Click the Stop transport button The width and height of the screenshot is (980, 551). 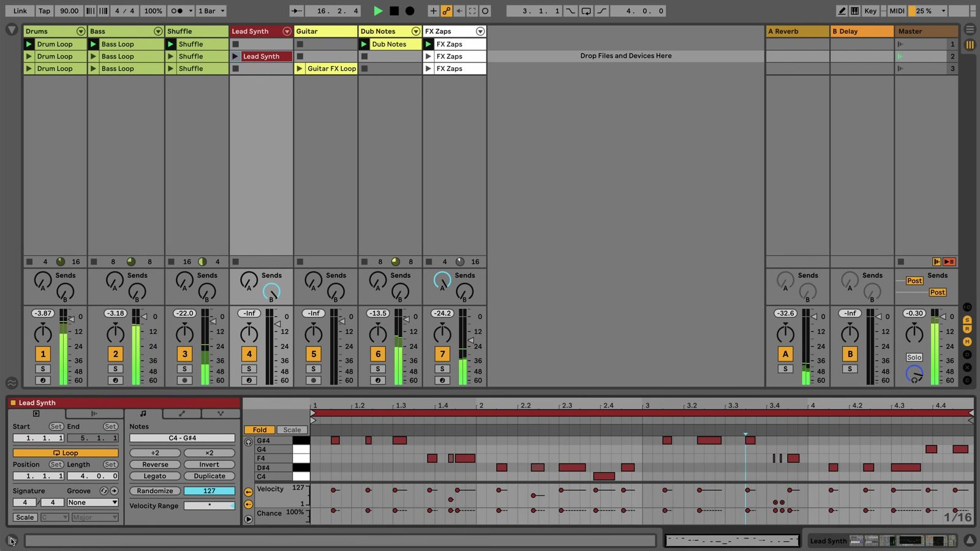pyautogui.click(x=394, y=10)
